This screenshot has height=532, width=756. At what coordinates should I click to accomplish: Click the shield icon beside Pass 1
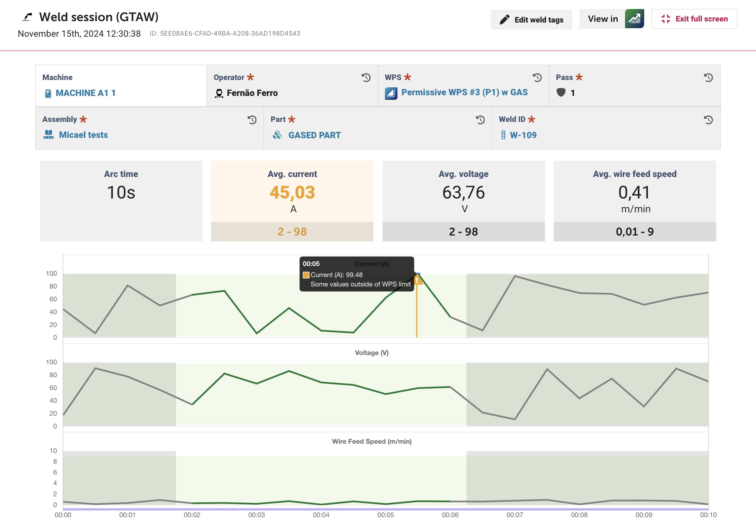pyautogui.click(x=561, y=92)
